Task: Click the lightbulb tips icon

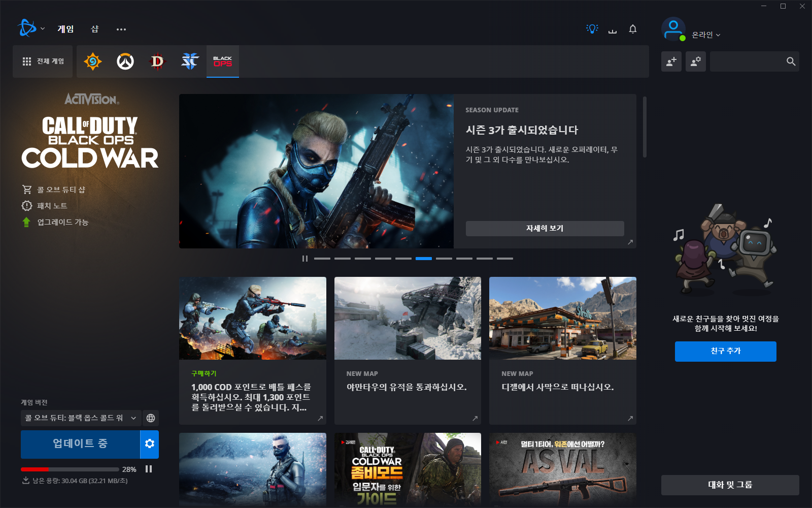Action: (x=592, y=29)
